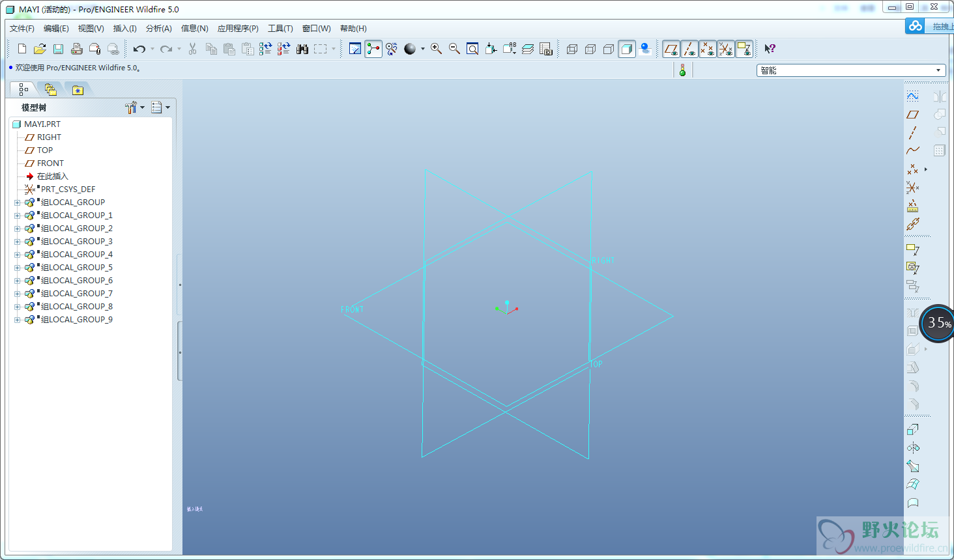954x560 pixels.
Task: Toggle datum axes display
Action: click(689, 49)
